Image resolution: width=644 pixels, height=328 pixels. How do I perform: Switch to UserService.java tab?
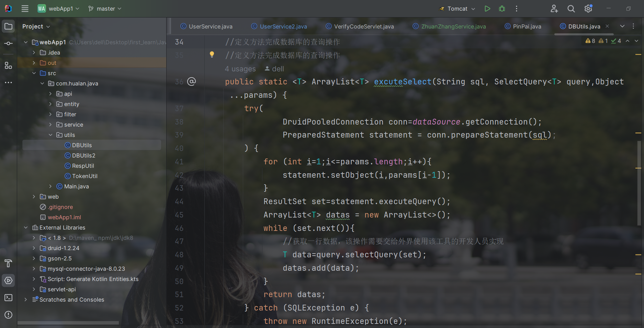(206, 26)
